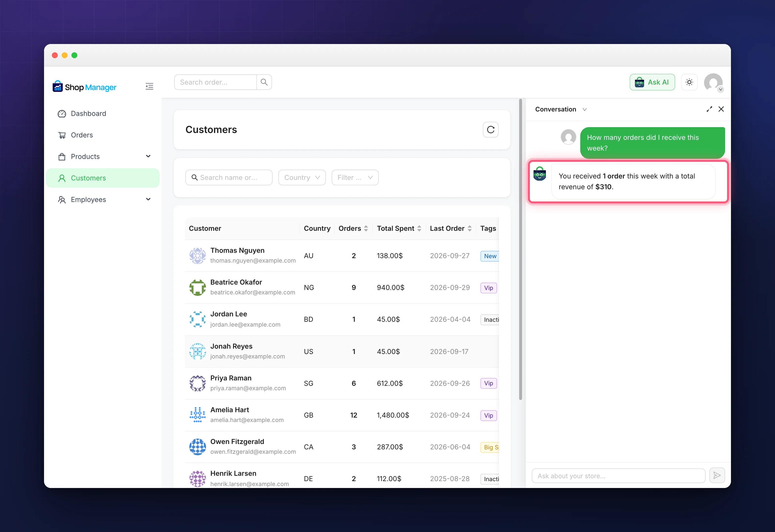Click Owen Fitzgerald's blue avatar

[x=197, y=447]
